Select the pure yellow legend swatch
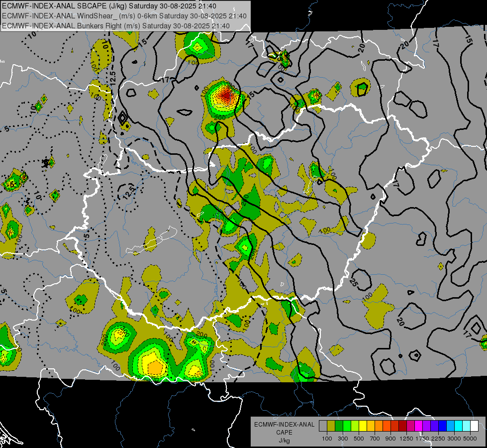 click(363, 426)
